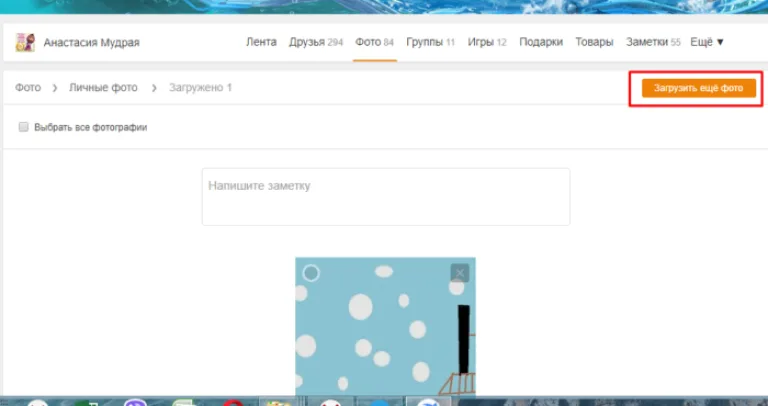Open the Группы 11 tab
Screen dimensions: 768x406
coord(431,42)
